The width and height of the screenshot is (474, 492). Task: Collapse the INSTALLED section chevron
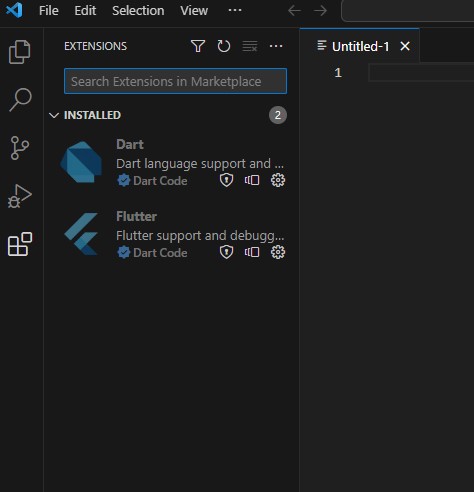[x=54, y=115]
